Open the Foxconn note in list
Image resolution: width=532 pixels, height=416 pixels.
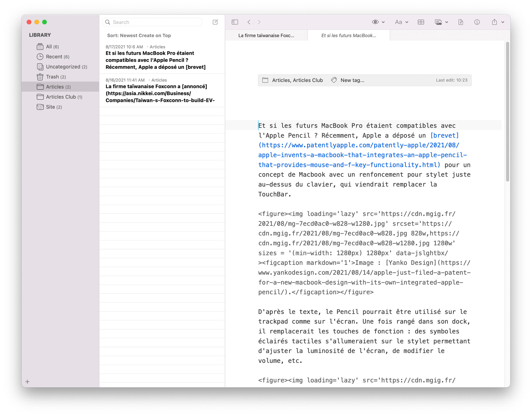pyautogui.click(x=162, y=90)
